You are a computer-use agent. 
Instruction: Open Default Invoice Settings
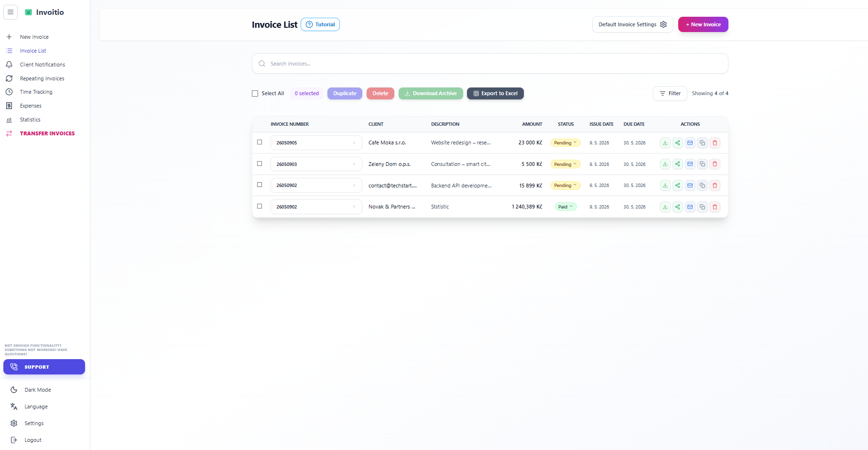pyautogui.click(x=632, y=24)
